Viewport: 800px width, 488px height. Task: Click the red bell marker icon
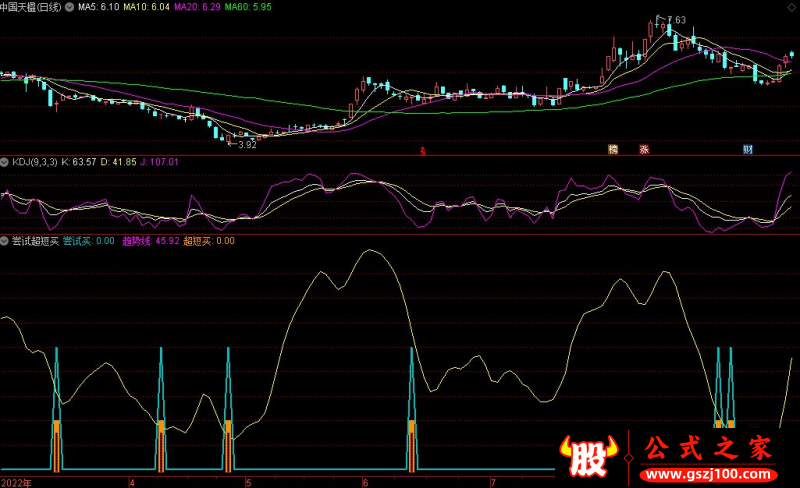(x=423, y=151)
